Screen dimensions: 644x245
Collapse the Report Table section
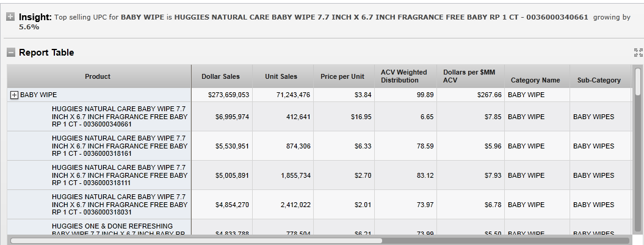click(x=10, y=53)
